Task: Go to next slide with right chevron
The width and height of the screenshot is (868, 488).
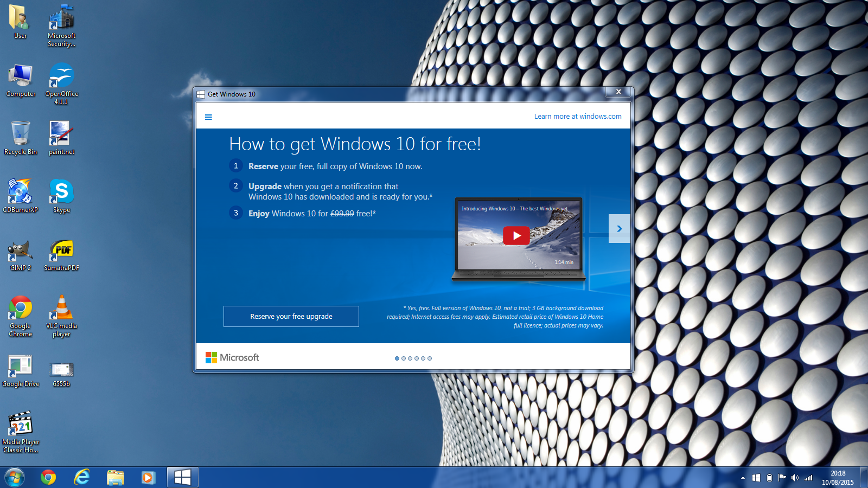Action: (620, 229)
